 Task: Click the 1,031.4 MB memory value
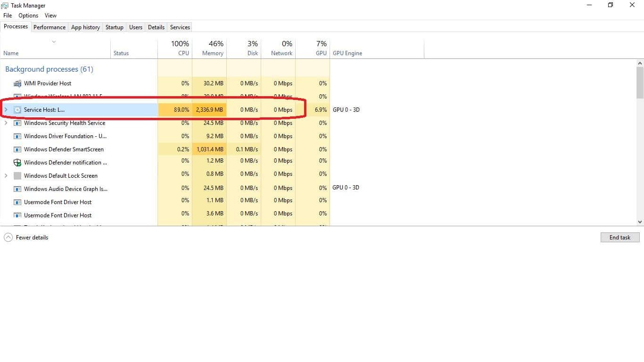[x=209, y=149]
